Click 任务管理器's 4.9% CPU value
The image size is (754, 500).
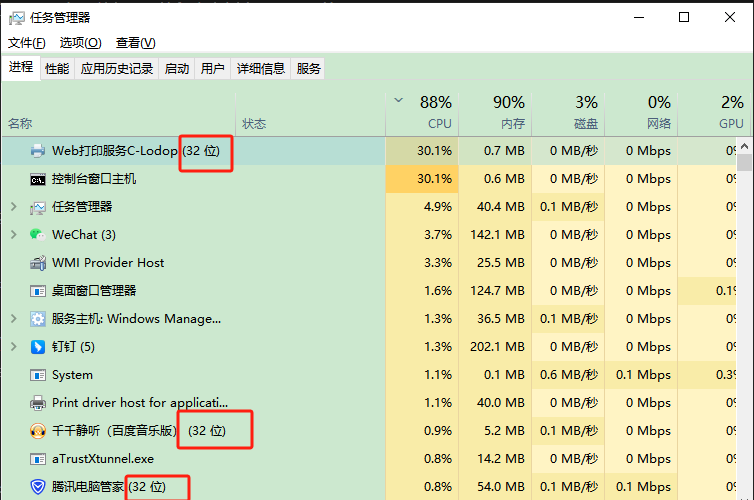point(438,207)
